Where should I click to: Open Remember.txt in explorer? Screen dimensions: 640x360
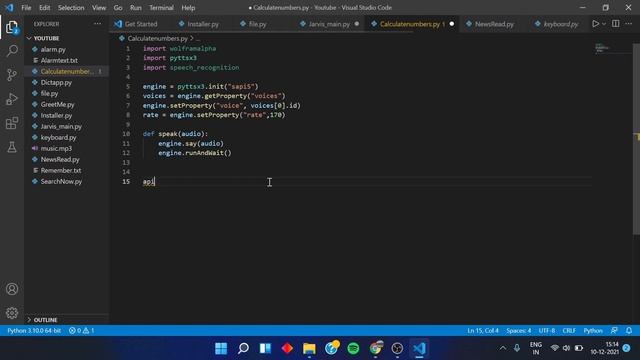[x=61, y=171]
